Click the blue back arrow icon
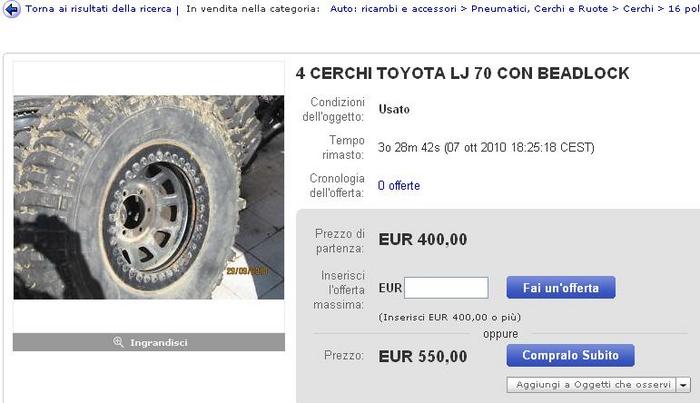The width and height of the screenshot is (700, 403). click(12, 9)
